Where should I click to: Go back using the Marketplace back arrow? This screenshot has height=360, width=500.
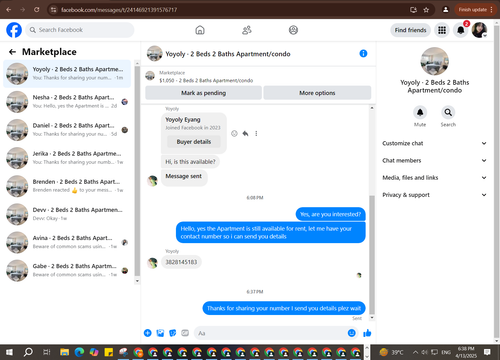pos(12,52)
